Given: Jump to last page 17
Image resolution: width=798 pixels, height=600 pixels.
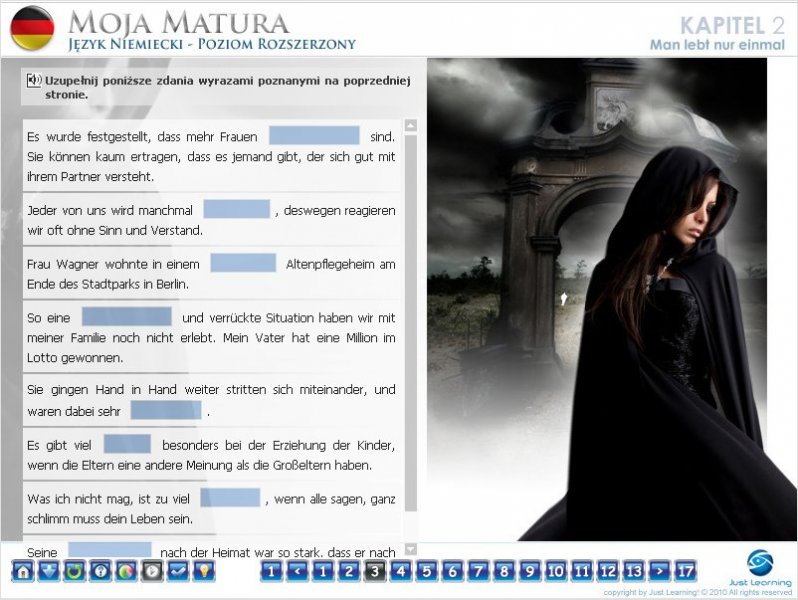Looking at the screenshot, I should (686, 571).
